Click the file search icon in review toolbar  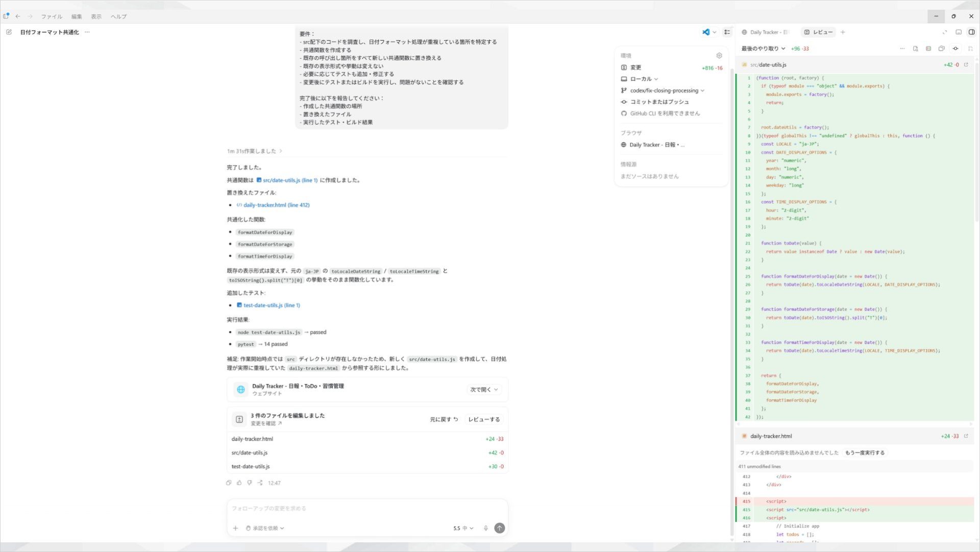tap(915, 49)
